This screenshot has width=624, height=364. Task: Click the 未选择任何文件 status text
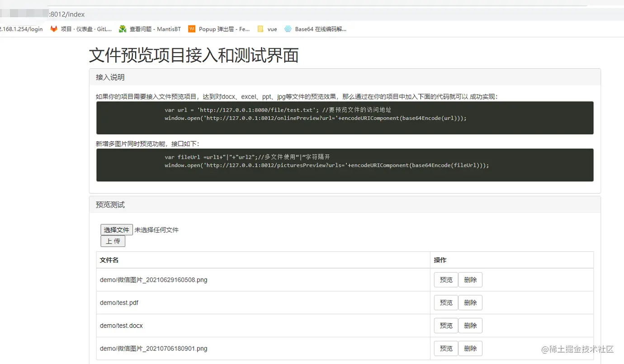(156, 230)
